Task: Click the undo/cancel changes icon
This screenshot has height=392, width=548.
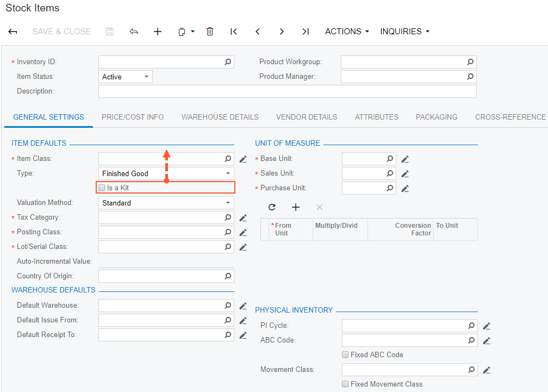Action: click(x=134, y=32)
